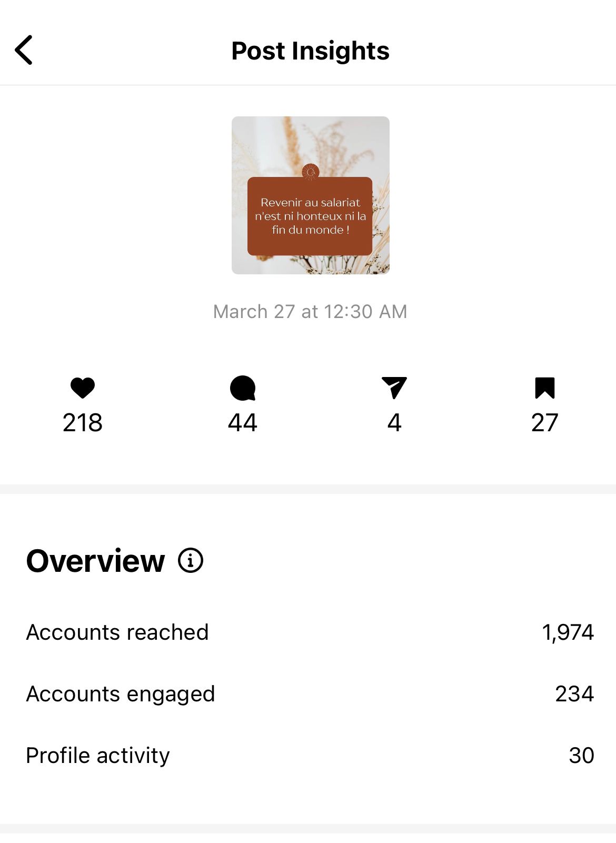Tap the comments bubble icon
Screen dimensions: 616x843
click(x=243, y=388)
